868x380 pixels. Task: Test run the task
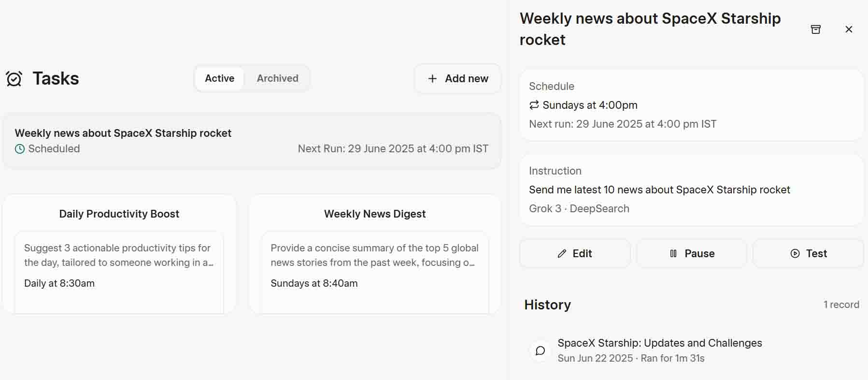[808, 253]
